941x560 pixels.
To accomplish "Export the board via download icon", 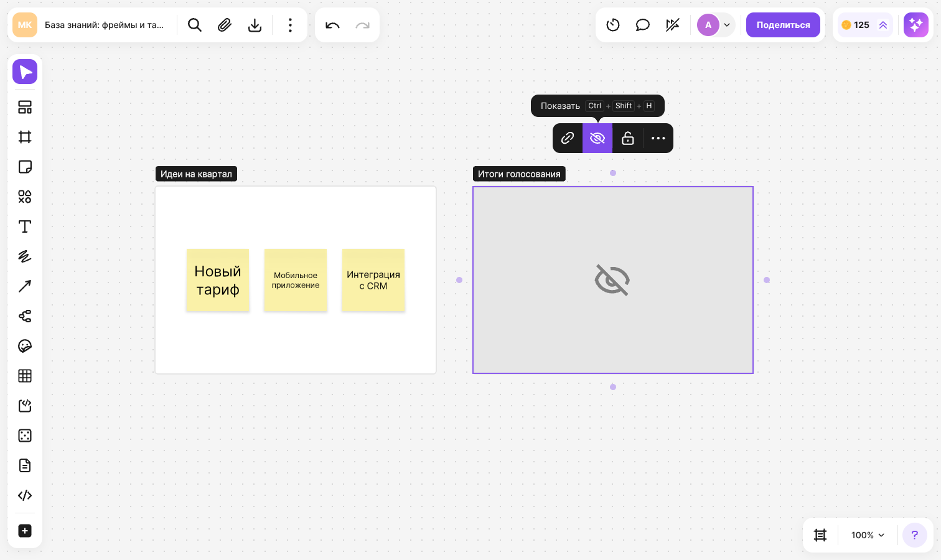I will tap(255, 25).
